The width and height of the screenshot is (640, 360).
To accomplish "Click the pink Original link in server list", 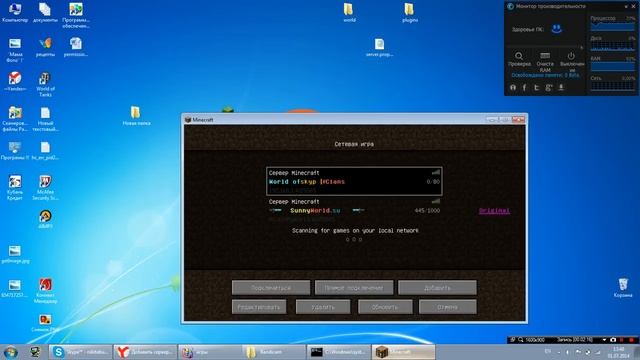I will (x=494, y=211).
